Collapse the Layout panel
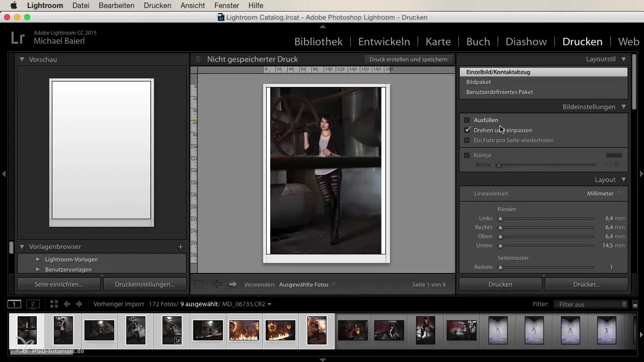 624,179
